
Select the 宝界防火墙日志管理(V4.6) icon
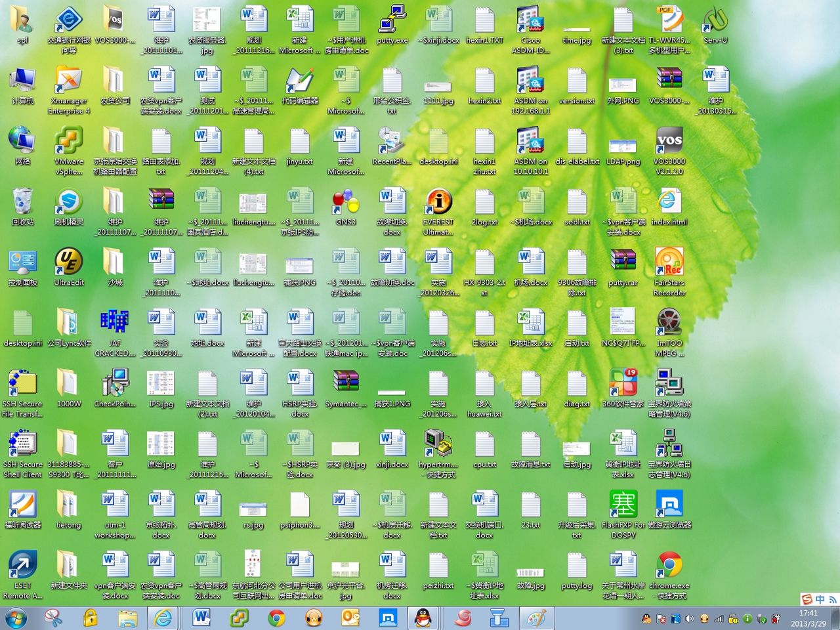click(669, 455)
